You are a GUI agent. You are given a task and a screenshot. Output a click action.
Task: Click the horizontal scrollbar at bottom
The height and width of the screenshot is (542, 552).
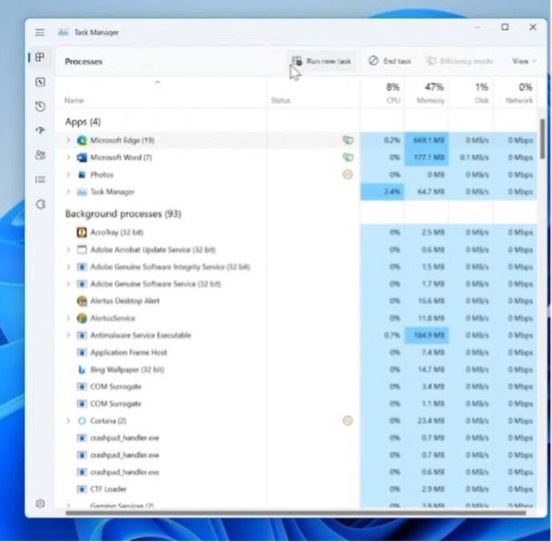tap(296, 513)
